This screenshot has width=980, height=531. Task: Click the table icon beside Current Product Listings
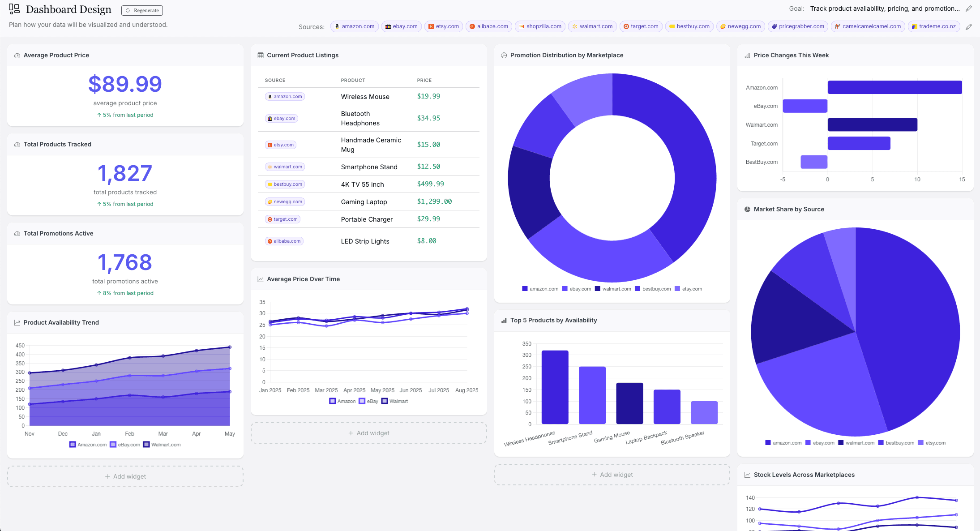[x=261, y=56]
